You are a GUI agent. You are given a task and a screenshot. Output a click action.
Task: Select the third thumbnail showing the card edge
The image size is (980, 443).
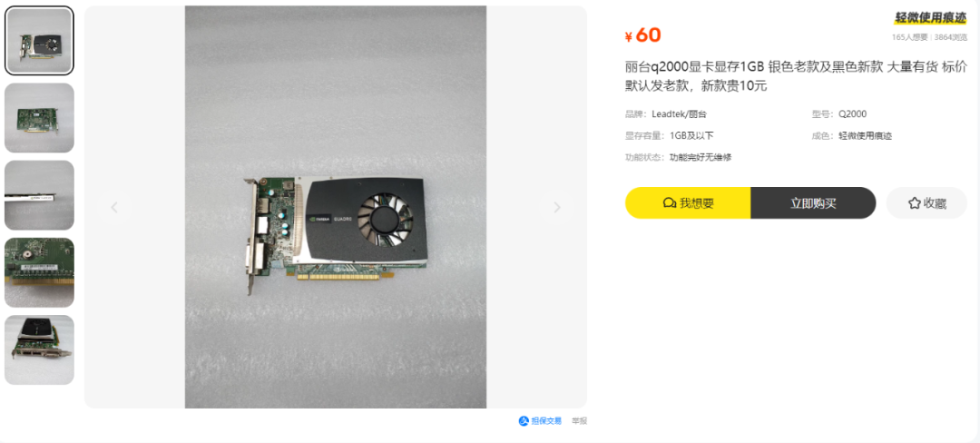(x=39, y=195)
